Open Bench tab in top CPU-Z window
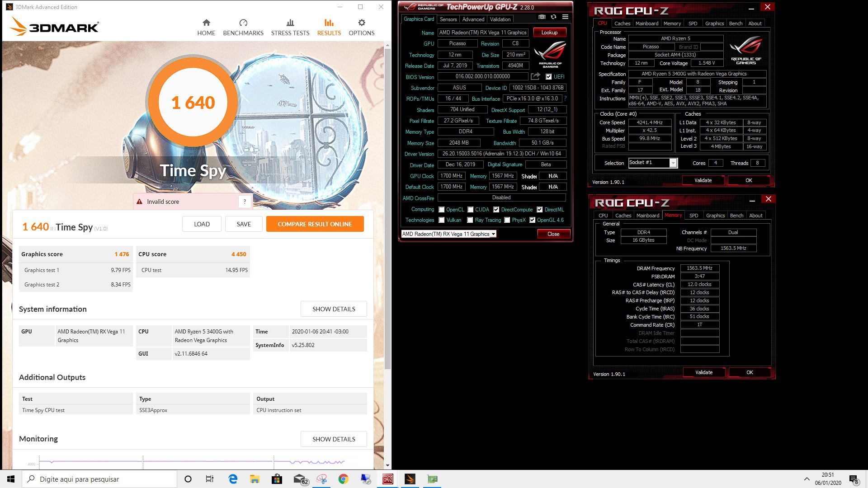 (736, 23)
